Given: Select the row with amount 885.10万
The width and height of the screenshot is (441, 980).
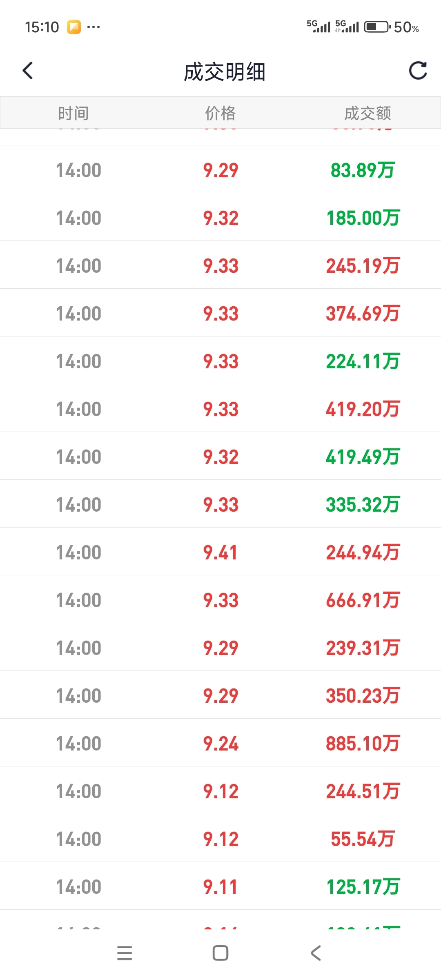Looking at the screenshot, I should point(220,743).
